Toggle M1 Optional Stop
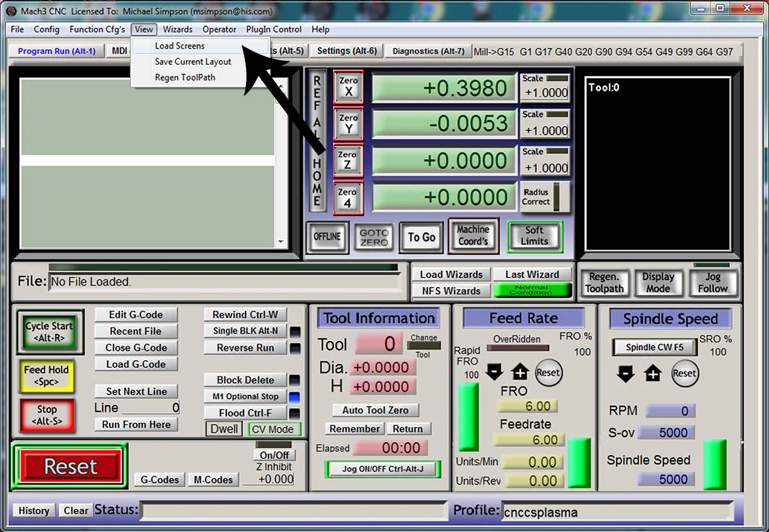Viewport: 769px width, 532px height. coord(245,397)
